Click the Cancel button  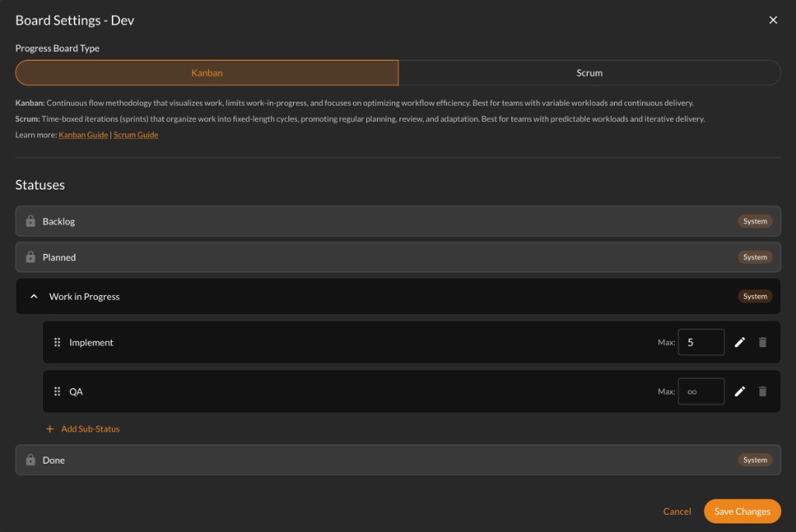pos(677,511)
